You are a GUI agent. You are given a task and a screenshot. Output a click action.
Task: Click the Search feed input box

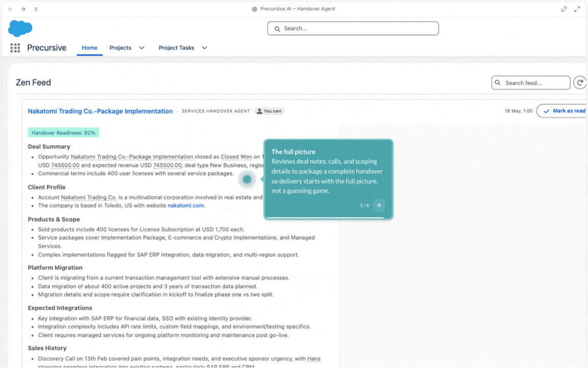coord(531,83)
